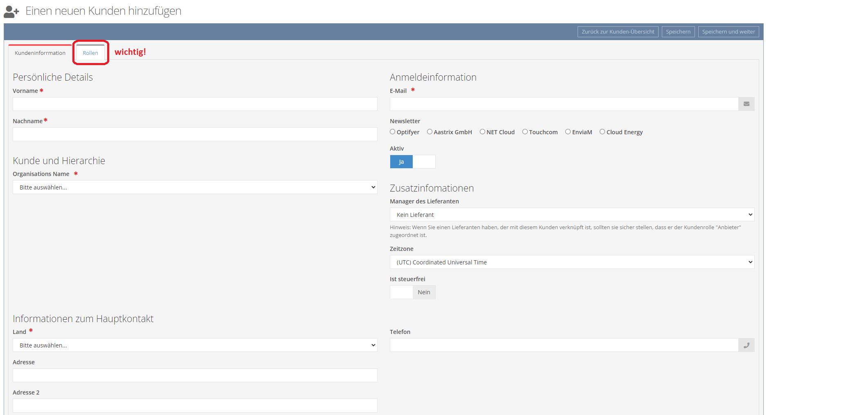Select the Touchcom newsletter radio button
The height and width of the screenshot is (415, 868).
[525, 132]
